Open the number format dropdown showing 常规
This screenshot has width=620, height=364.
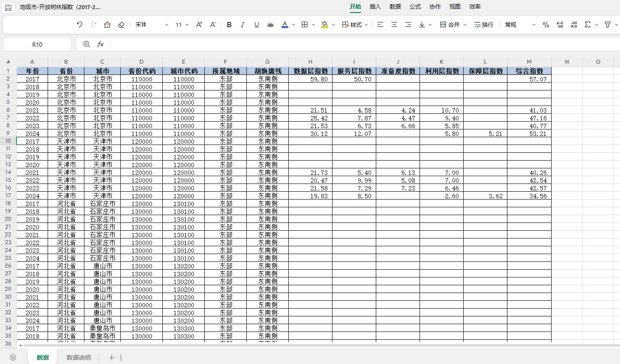[x=520, y=25]
